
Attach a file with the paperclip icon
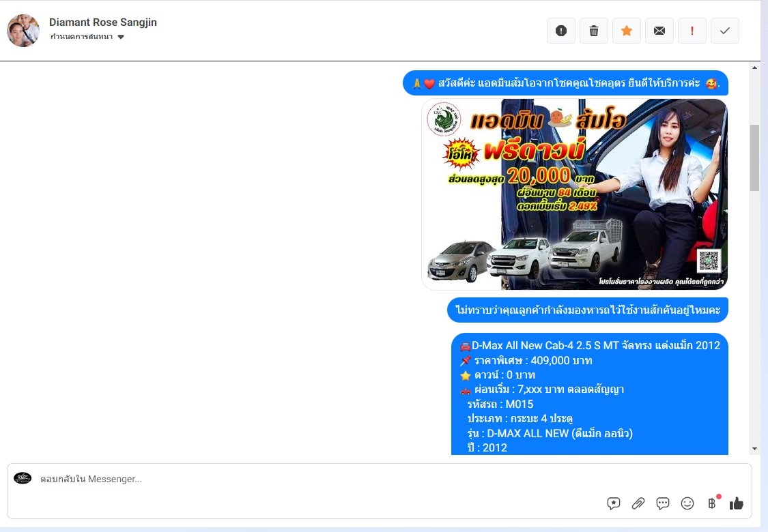coord(638,503)
